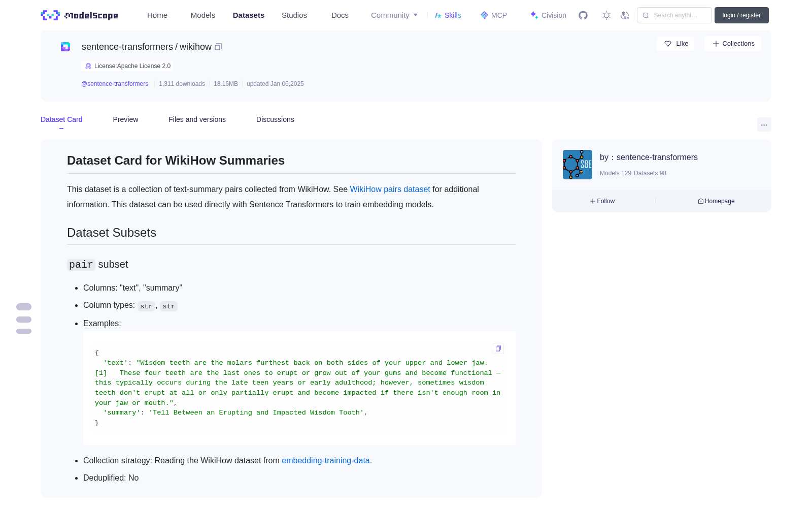Image resolution: width=812 pixels, height=508 pixels.
Task: Click the search magnifier icon
Action: point(646,15)
